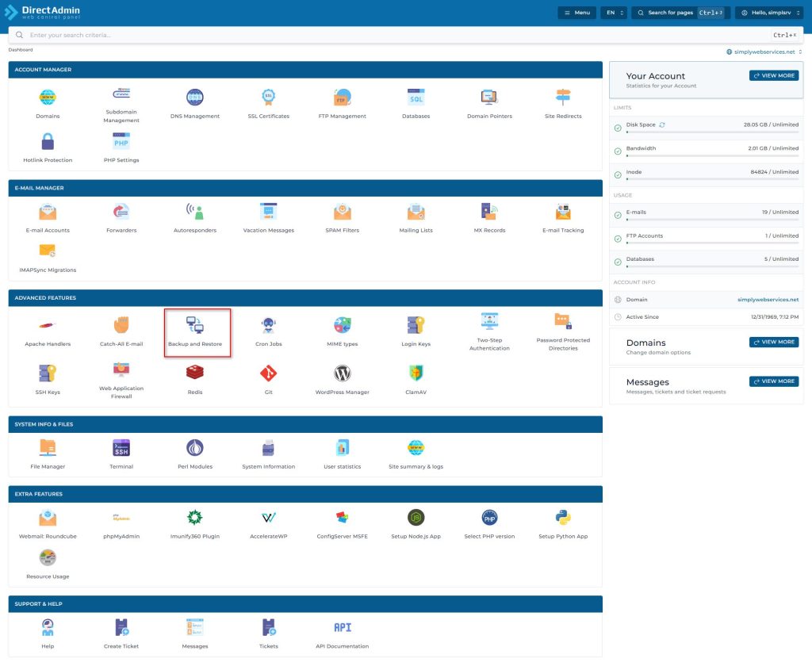Open Forwarders
812x670 pixels.
121,218
